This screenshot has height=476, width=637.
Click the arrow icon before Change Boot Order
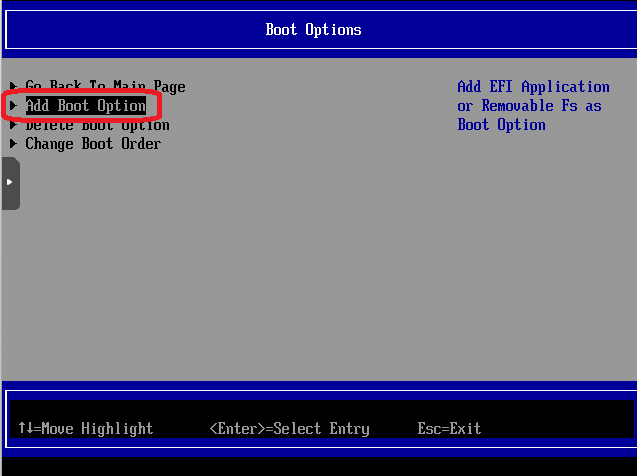coord(13,144)
